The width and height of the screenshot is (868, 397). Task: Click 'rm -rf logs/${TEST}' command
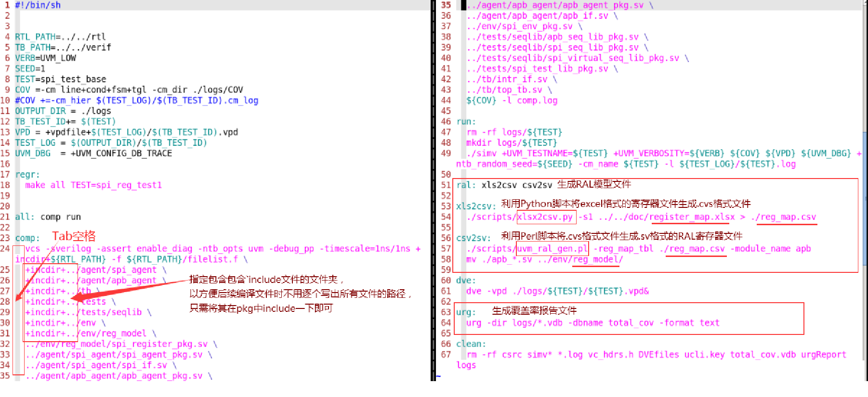tap(514, 132)
